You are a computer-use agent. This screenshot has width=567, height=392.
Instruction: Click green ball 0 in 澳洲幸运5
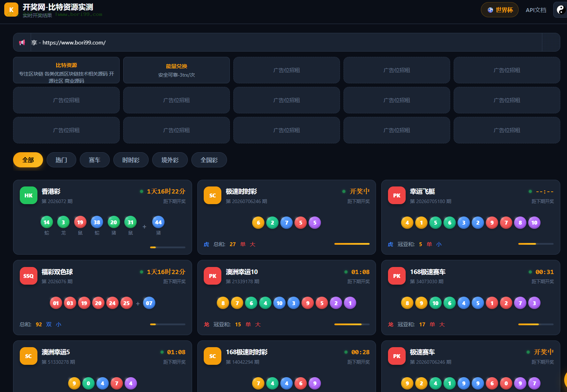(x=88, y=383)
